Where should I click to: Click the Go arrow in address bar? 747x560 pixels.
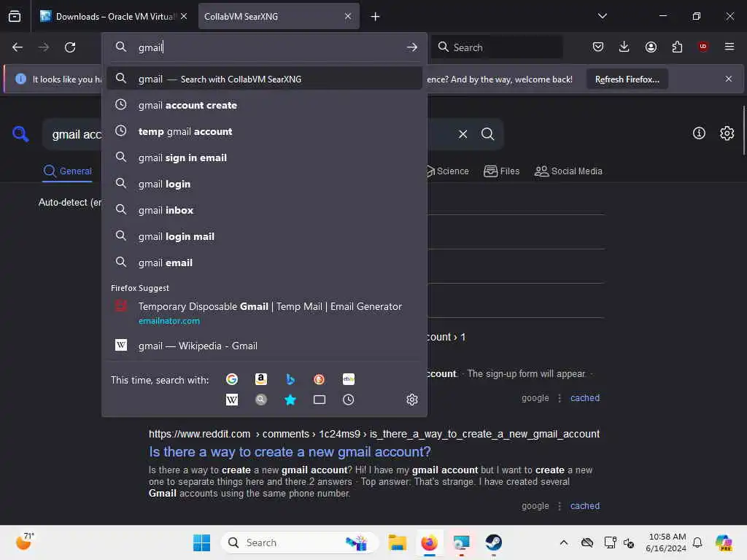(x=411, y=47)
